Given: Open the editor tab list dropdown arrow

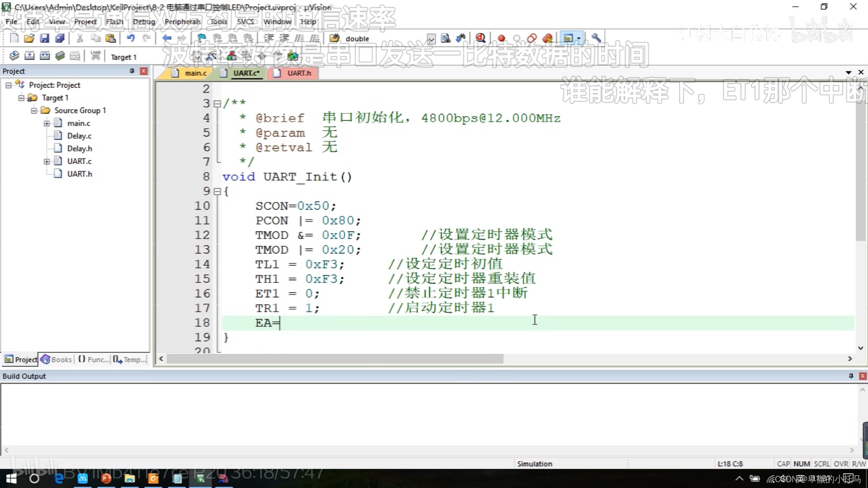Looking at the screenshot, I should click(849, 72).
